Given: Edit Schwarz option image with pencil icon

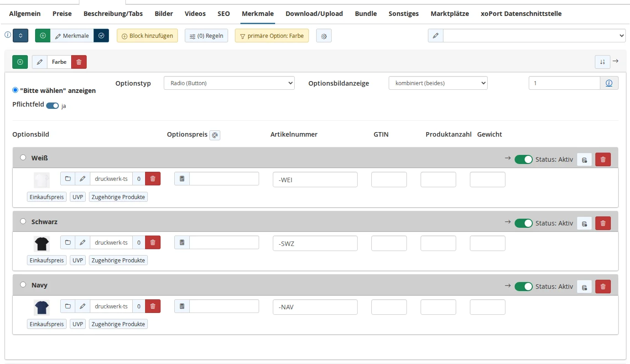Looking at the screenshot, I should click(x=83, y=243).
